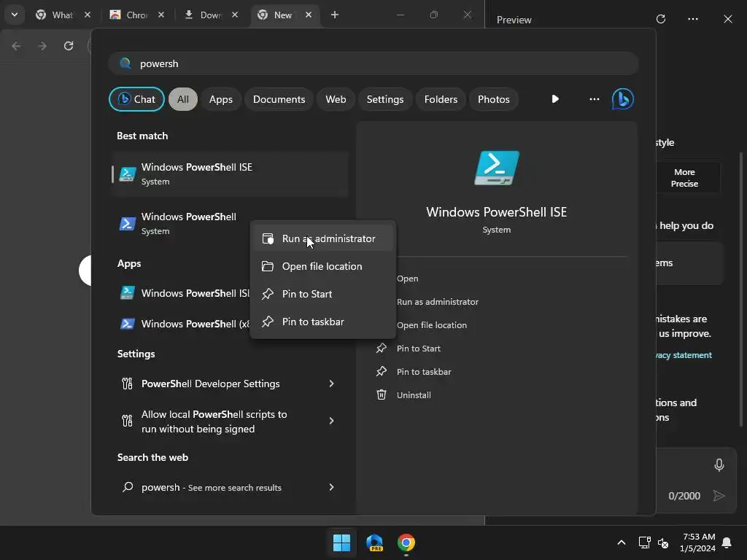Open notification bell in system tray
This screenshot has height=560, width=747.
[727, 542]
